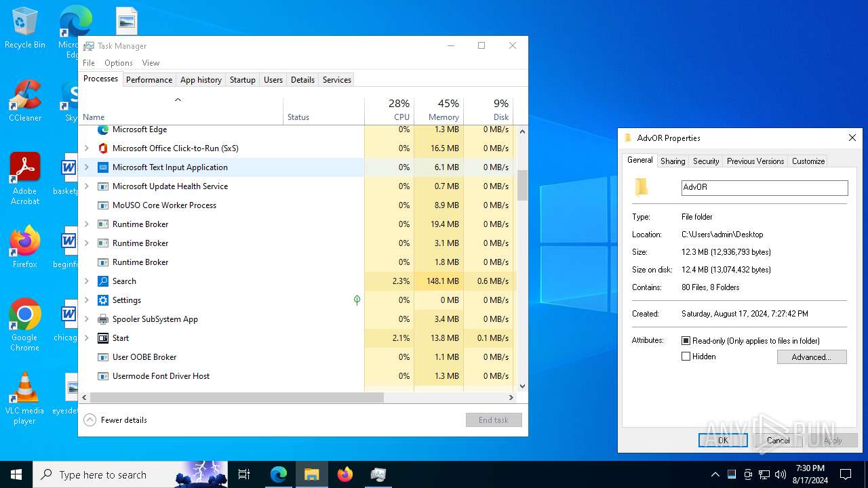The width and height of the screenshot is (868, 488).
Task: Click the MoUSO Core Worker Process icon
Action: coord(103,205)
